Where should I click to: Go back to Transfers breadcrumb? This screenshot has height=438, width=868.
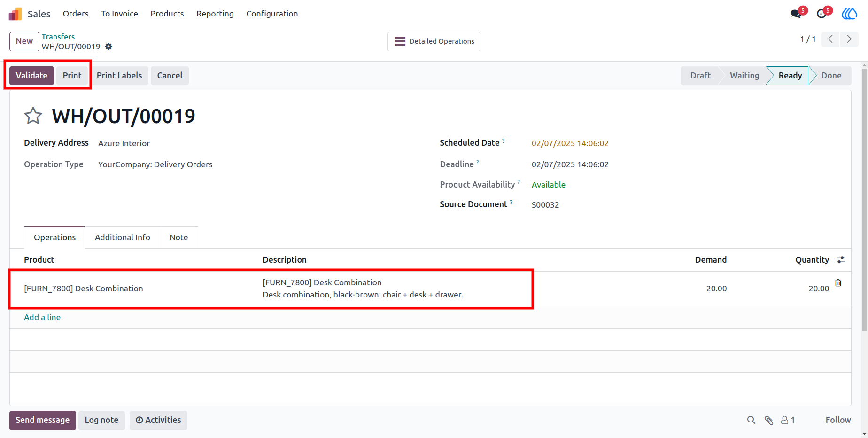pos(58,37)
